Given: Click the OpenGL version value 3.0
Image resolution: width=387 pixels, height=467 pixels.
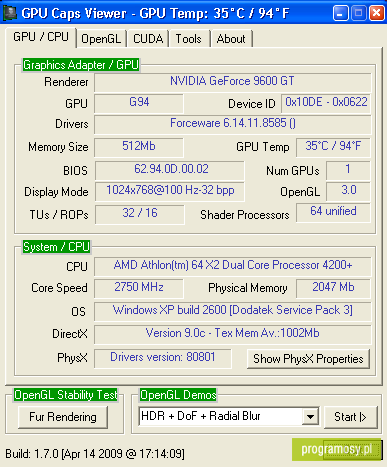Looking at the screenshot, I should [x=348, y=191].
